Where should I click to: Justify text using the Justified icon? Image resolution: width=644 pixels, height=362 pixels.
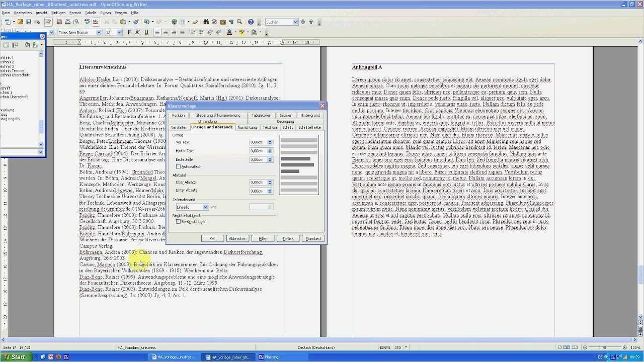pos(183,32)
